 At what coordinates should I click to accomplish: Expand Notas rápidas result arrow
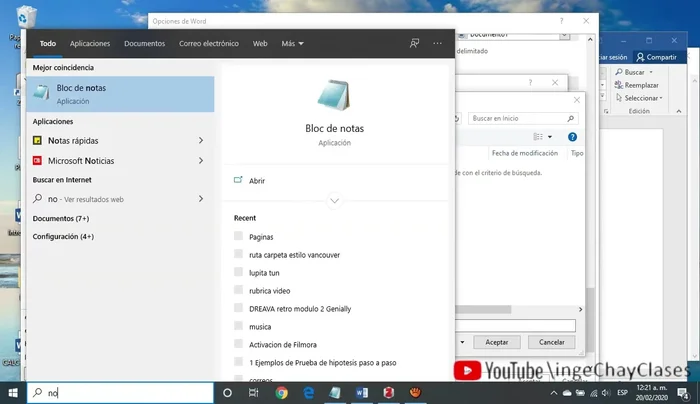(201, 141)
